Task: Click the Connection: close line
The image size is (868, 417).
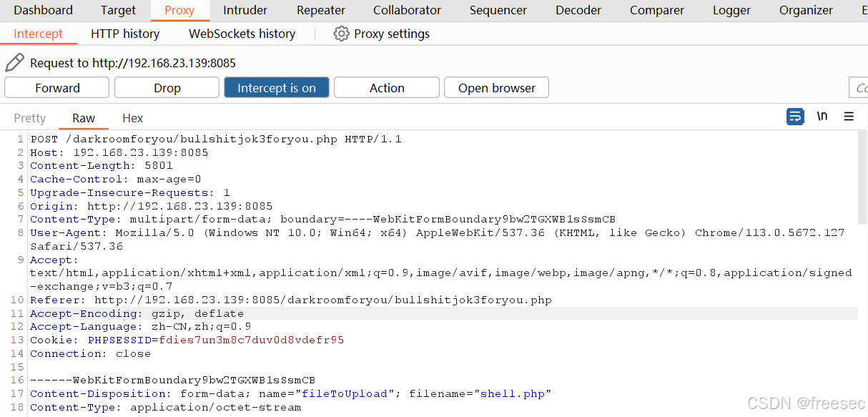Action: pyautogui.click(x=91, y=354)
